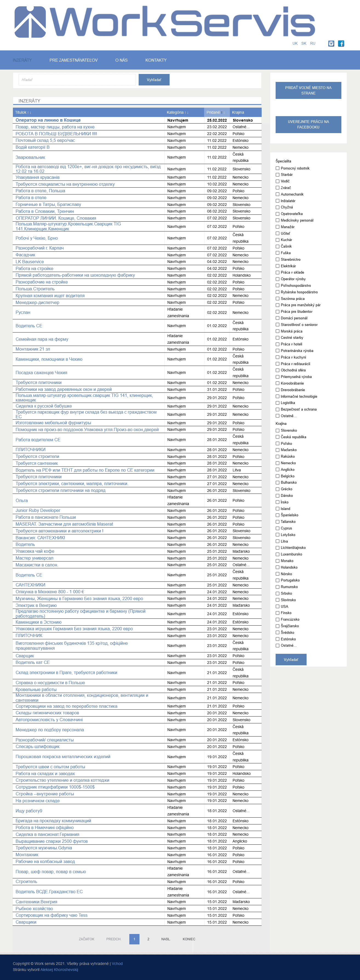Tick the Kuchár checkbox
The width and height of the screenshot is (360, 980).
tap(278, 240)
